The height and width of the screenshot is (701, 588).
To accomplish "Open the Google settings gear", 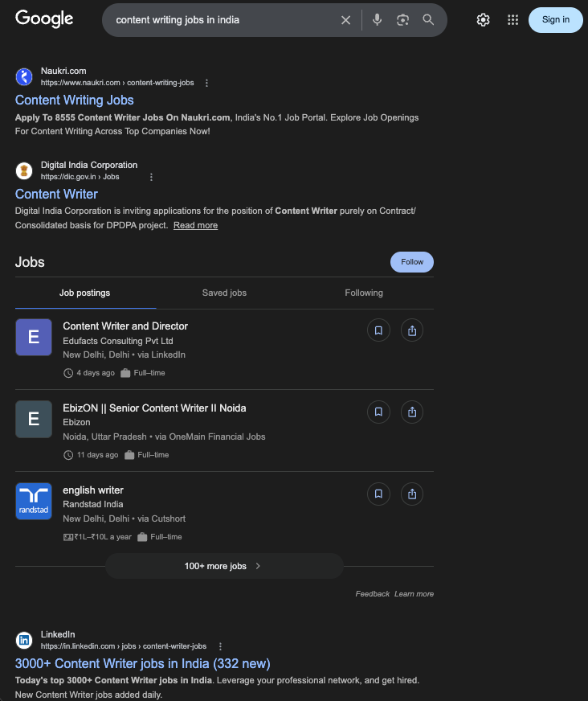I will click(483, 20).
